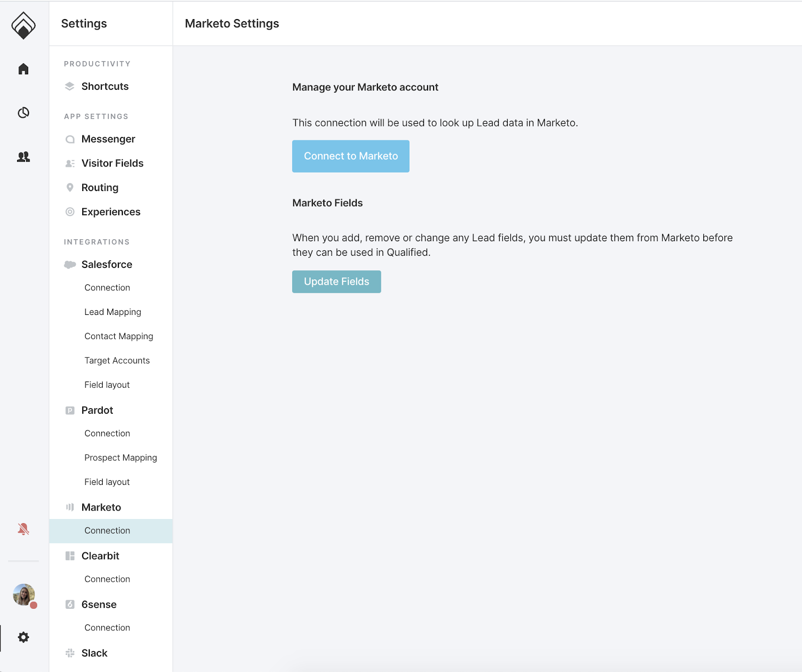Toggle the muted notifications bell icon
Image resolution: width=802 pixels, height=672 pixels.
24,529
